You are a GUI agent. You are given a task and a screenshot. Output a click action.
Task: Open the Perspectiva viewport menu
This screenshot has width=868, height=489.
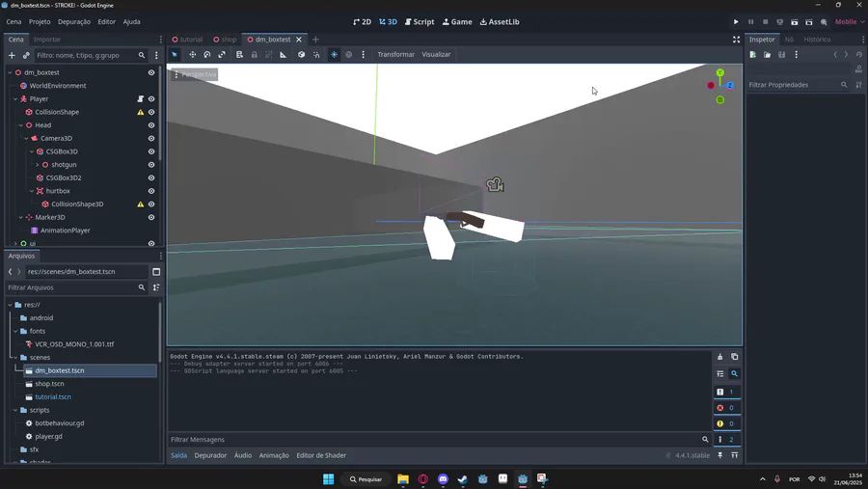(x=194, y=74)
